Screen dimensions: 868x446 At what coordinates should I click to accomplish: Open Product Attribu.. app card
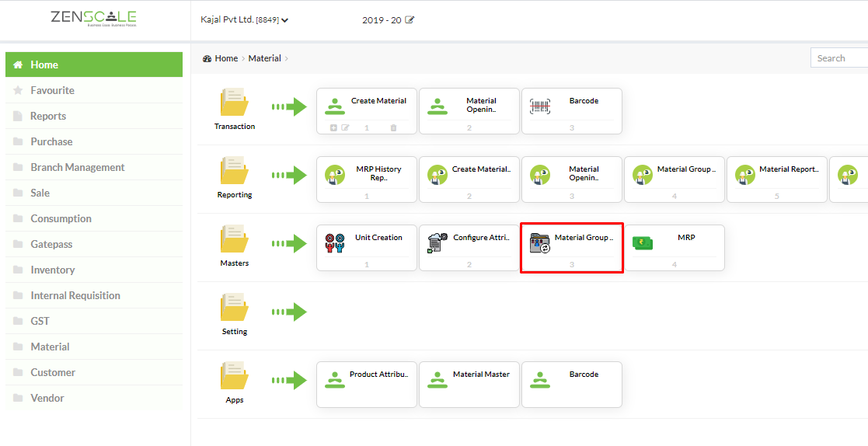367,384
